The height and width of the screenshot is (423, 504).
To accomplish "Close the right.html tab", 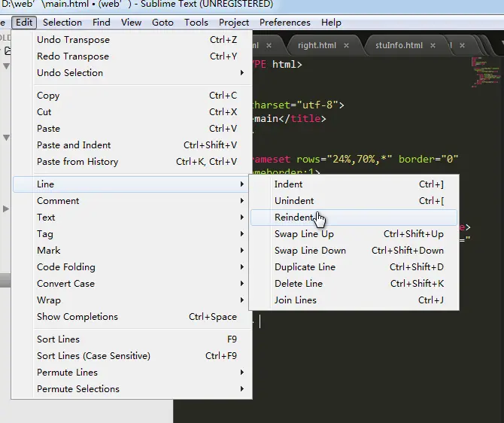I will click(346, 46).
